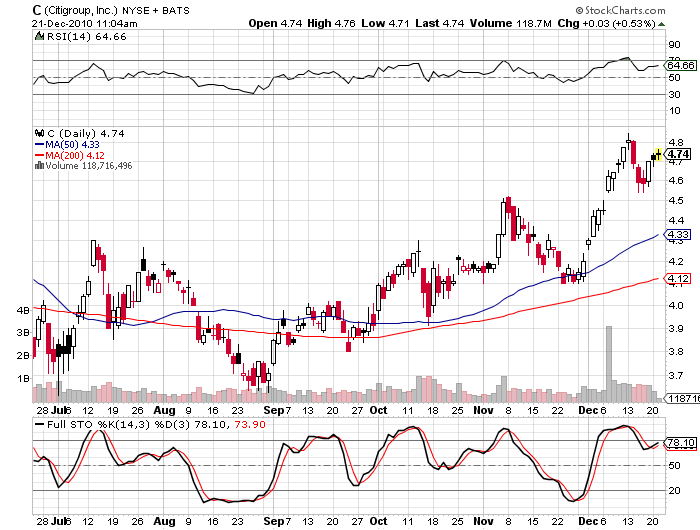Viewport: 700px width, 530px height.
Task: Click the volume bars legend icon
Action: pyautogui.click(x=39, y=166)
